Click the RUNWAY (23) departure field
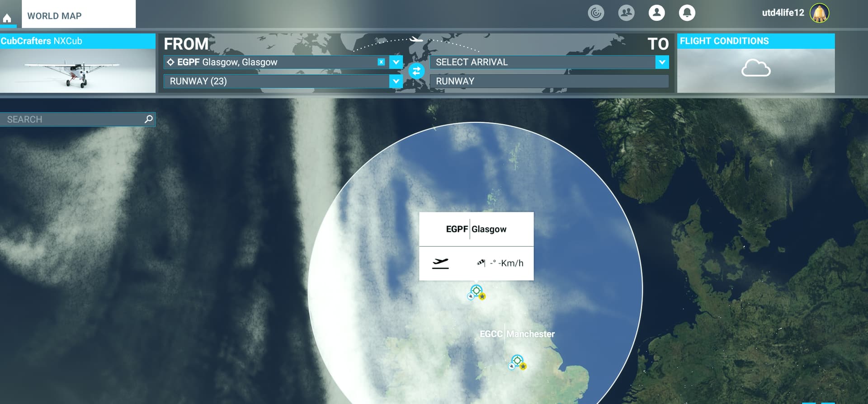 pos(276,81)
